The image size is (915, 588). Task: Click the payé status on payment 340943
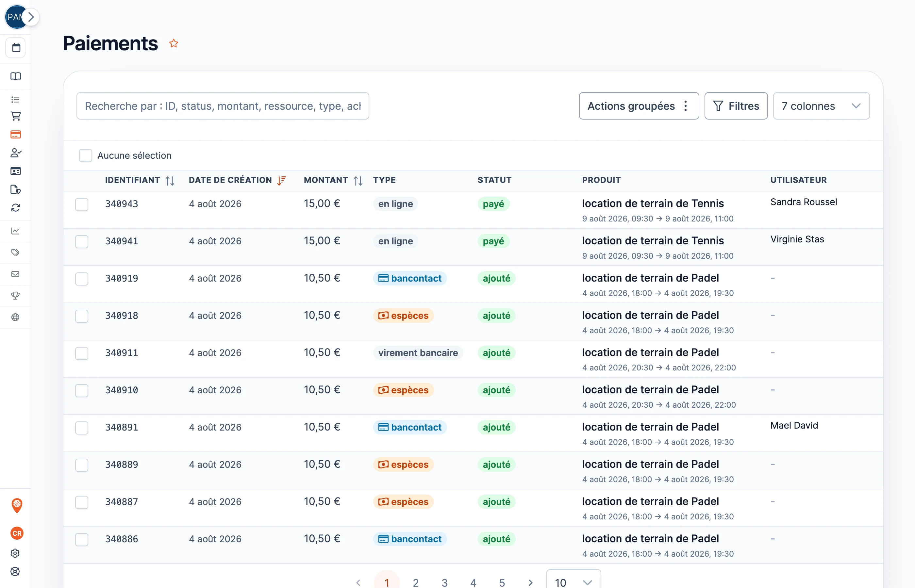pyautogui.click(x=493, y=204)
